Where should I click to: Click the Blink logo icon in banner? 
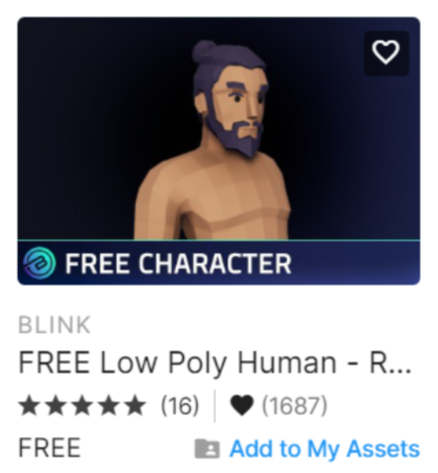(39, 263)
